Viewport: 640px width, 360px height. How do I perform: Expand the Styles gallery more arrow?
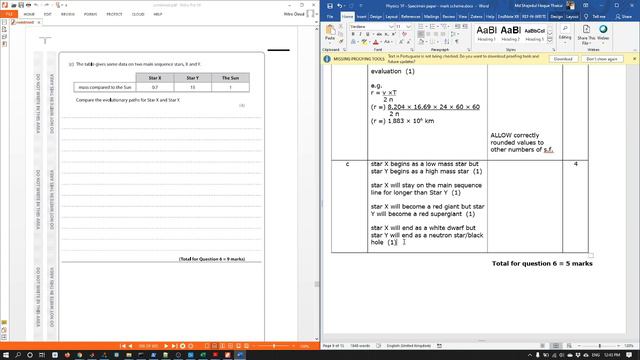[x=550, y=40]
